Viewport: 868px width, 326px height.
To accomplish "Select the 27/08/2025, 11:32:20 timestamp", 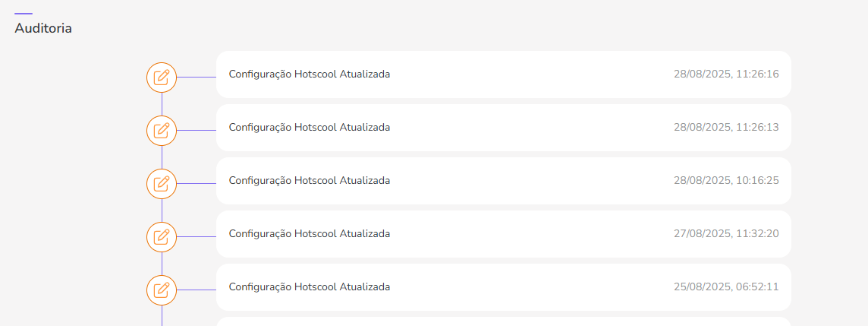I will tap(726, 234).
